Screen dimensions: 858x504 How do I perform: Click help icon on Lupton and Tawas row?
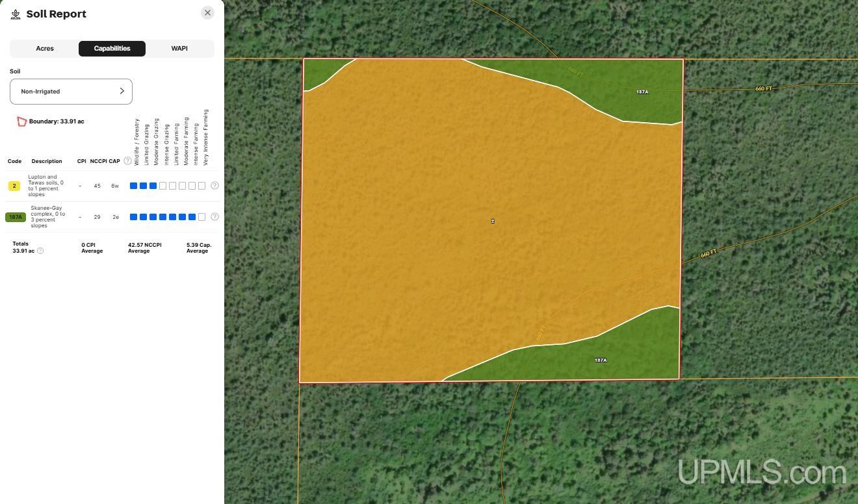click(x=214, y=186)
